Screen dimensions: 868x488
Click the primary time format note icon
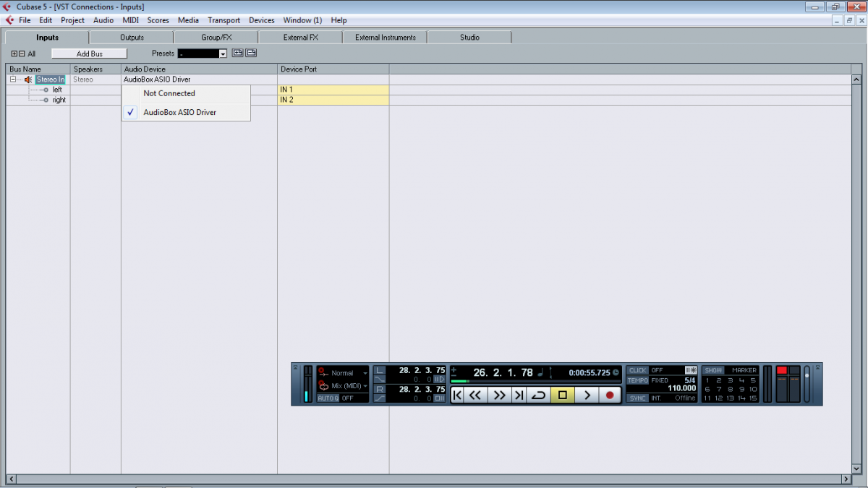click(x=540, y=372)
